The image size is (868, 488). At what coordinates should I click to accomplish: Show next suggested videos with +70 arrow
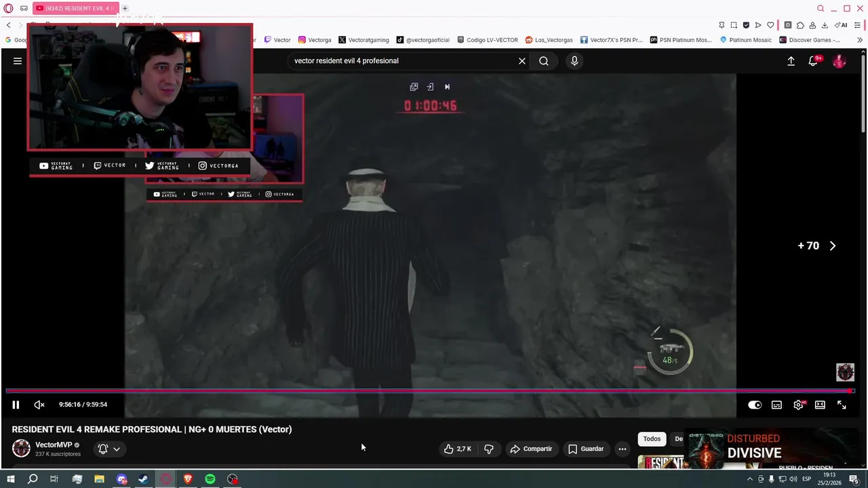[x=833, y=246]
